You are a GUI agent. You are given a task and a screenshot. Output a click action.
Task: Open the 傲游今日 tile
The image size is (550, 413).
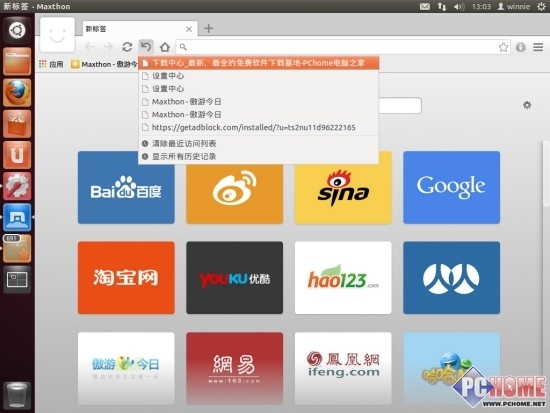click(126, 368)
